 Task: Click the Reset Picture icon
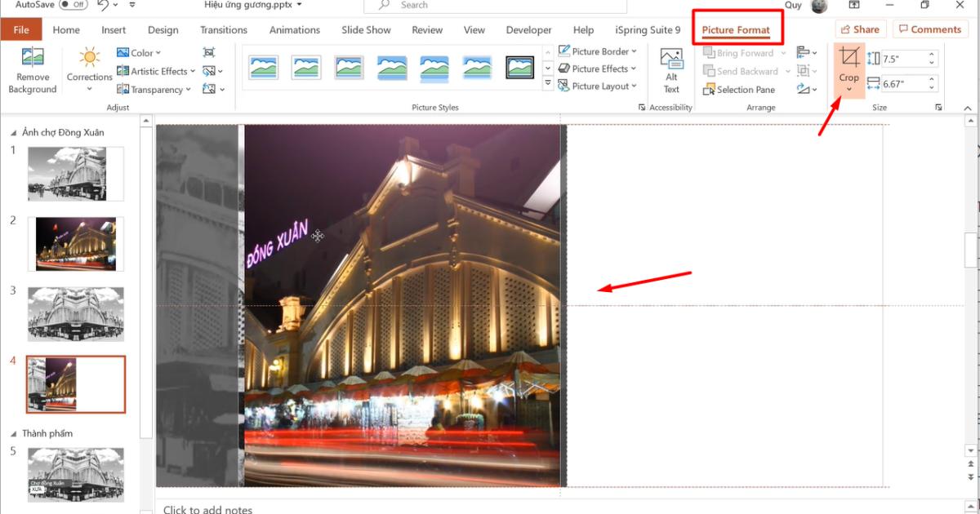[x=211, y=89]
